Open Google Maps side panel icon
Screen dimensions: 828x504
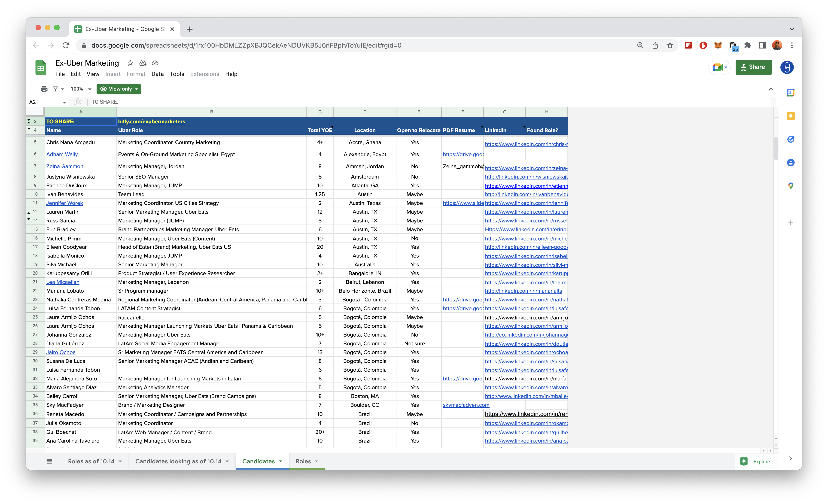(790, 186)
